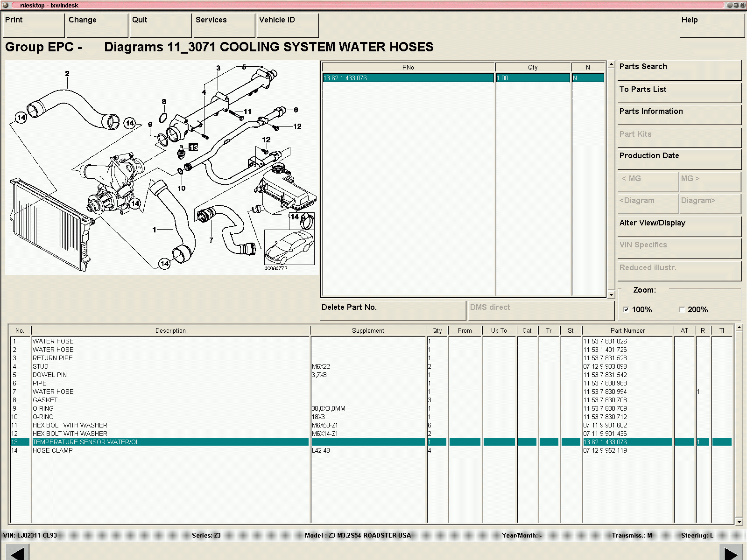The width and height of the screenshot is (747, 560).
Task: Click Alter View/Display button
Action: coord(679,226)
